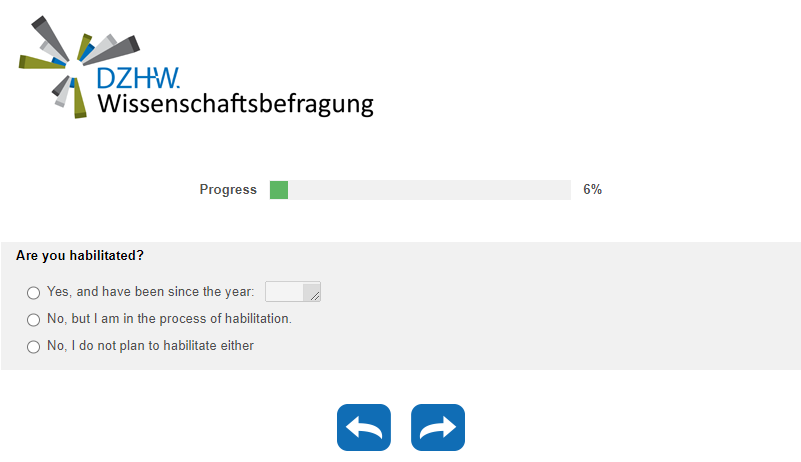Click the "Yes, and have been since the year:" label text

150,292
